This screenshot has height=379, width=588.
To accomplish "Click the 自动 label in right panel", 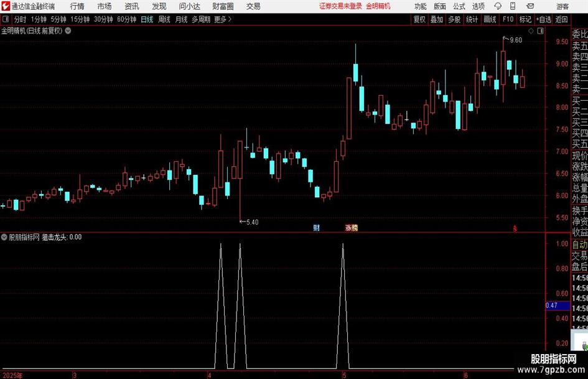I will (580, 245).
